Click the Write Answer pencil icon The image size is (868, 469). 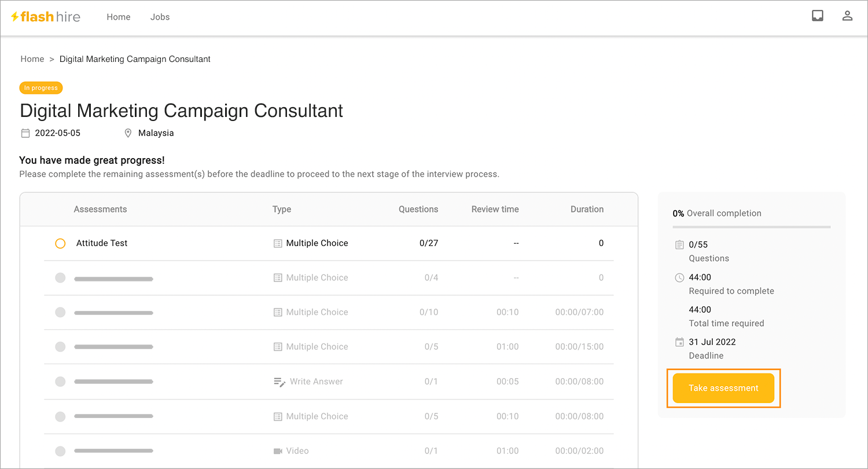click(x=279, y=382)
